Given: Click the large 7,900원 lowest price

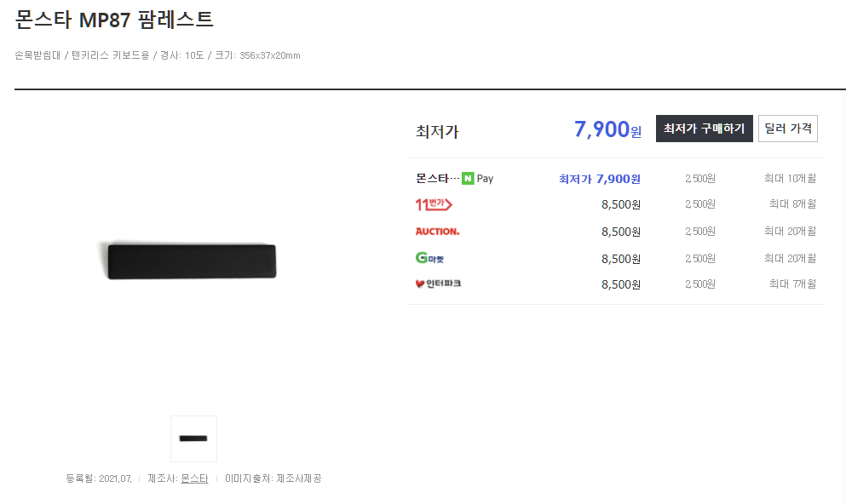Looking at the screenshot, I should pyautogui.click(x=607, y=129).
